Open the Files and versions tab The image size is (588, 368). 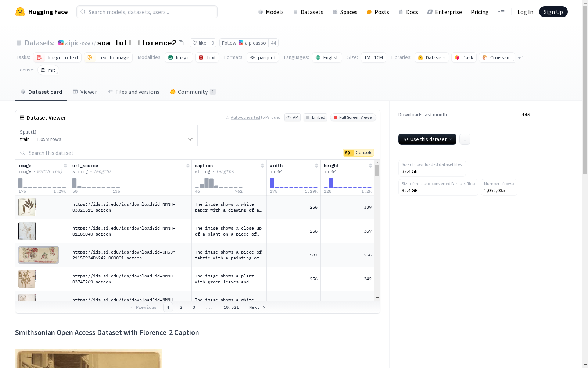[133, 92]
